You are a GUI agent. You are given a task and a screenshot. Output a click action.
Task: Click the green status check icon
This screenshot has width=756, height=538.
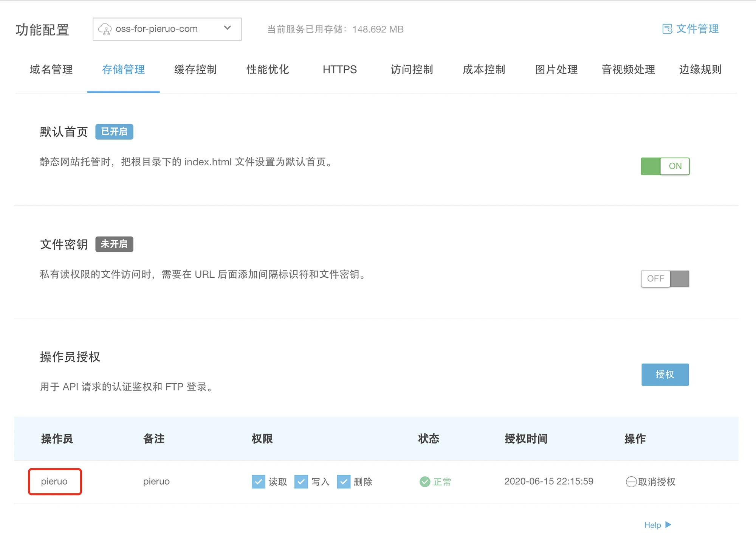point(425,482)
